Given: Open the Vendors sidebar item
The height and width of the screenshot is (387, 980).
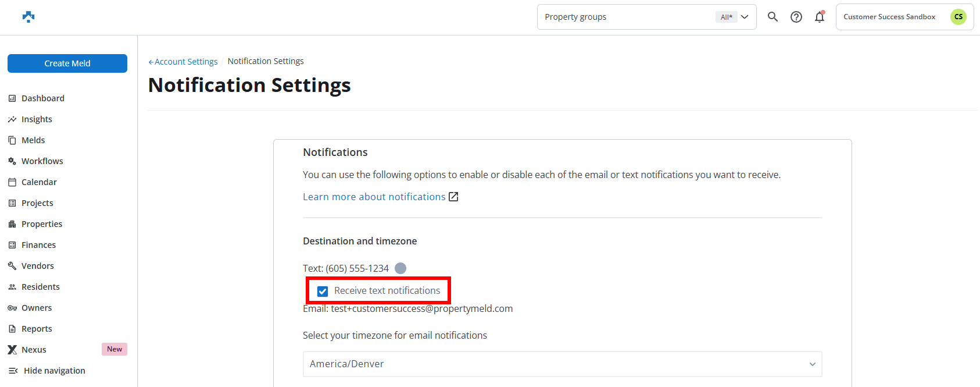Looking at the screenshot, I should pos(37,266).
